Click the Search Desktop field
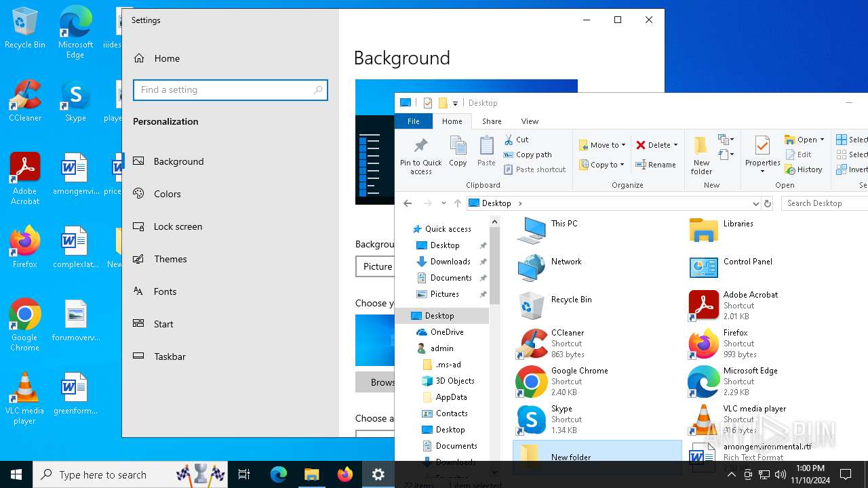Screen dimensions: 868x488 click(x=825, y=203)
